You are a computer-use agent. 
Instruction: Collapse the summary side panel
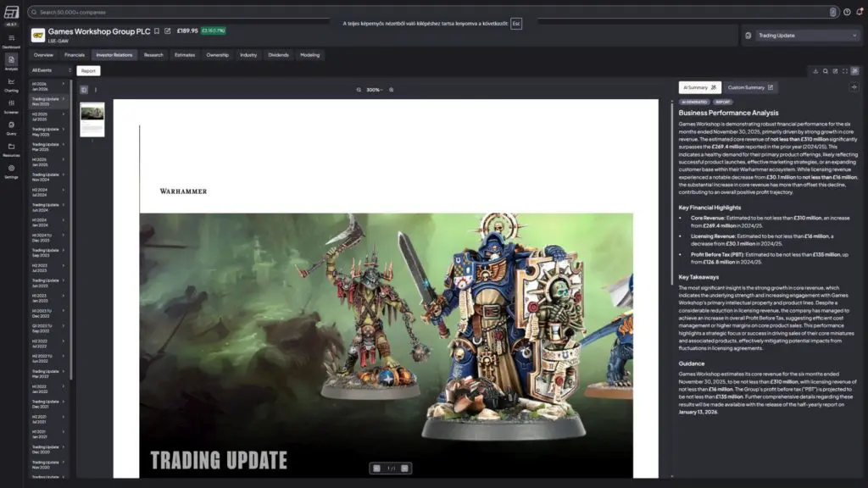[854, 87]
